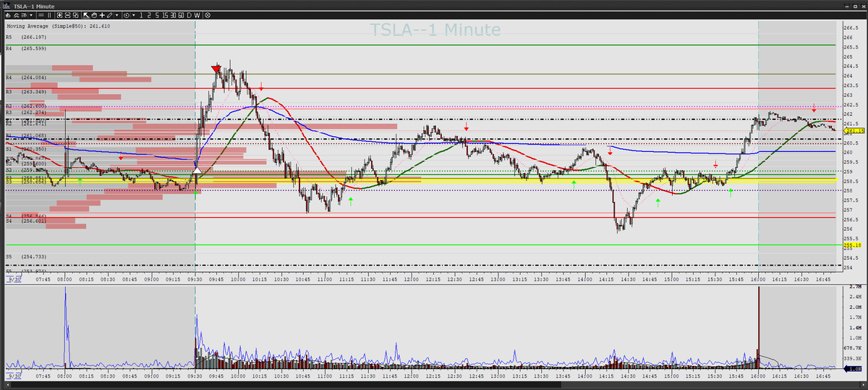Click the 9/30 date link under volume panel

tap(12, 376)
